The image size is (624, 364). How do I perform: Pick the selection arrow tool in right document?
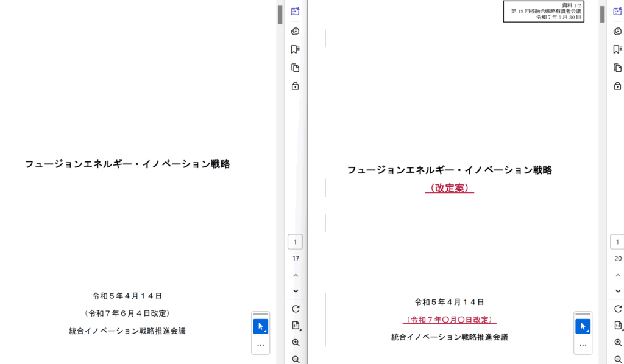click(x=583, y=327)
